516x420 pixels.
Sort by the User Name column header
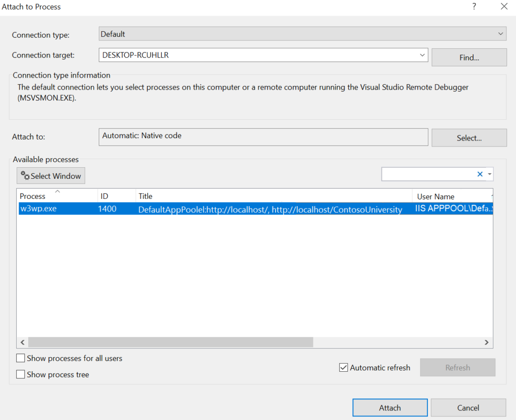pyautogui.click(x=435, y=196)
